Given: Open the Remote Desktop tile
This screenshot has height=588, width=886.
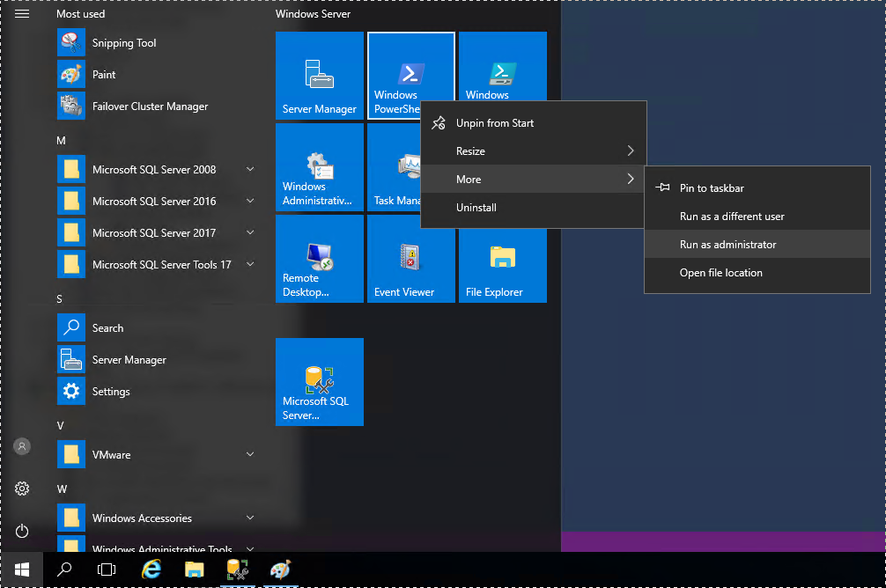Looking at the screenshot, I should tap(319, 259).
